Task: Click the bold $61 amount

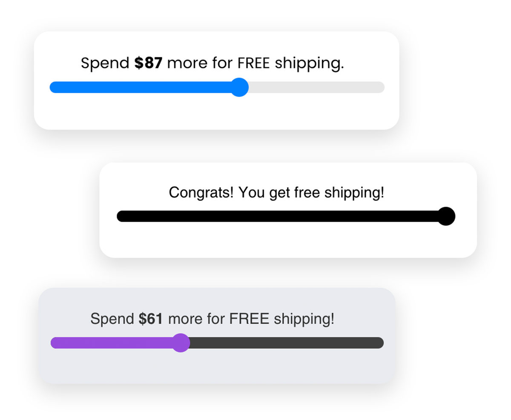Action: pyautogui.click(x=151, y=319)
